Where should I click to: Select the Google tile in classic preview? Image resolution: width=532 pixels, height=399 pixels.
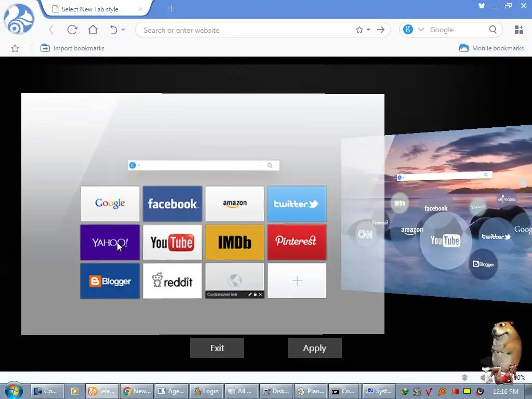click(110, 204)
